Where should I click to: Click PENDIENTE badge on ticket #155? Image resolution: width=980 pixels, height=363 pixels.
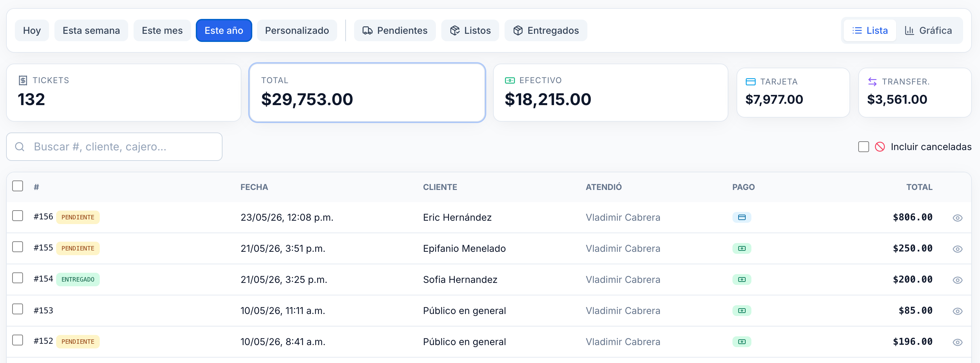click(x=78, y=248)
